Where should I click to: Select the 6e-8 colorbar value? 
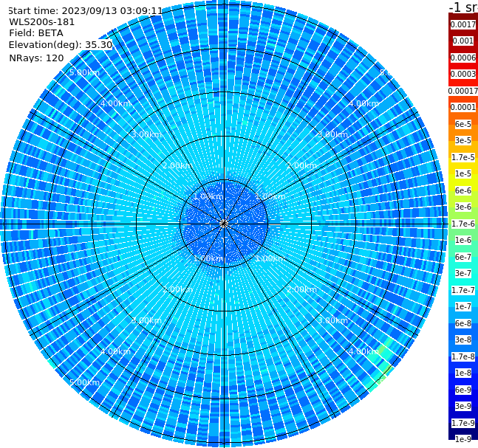[463, 323]
